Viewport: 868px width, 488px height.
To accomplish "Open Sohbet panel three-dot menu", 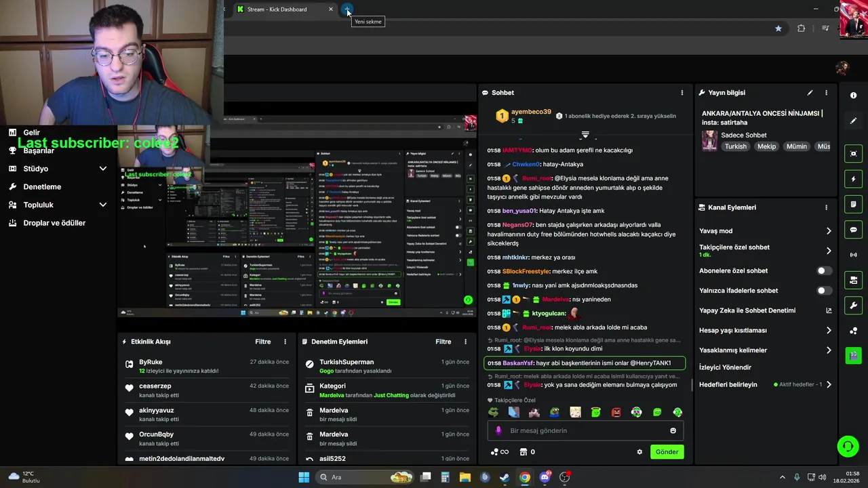I will (682, 93).
